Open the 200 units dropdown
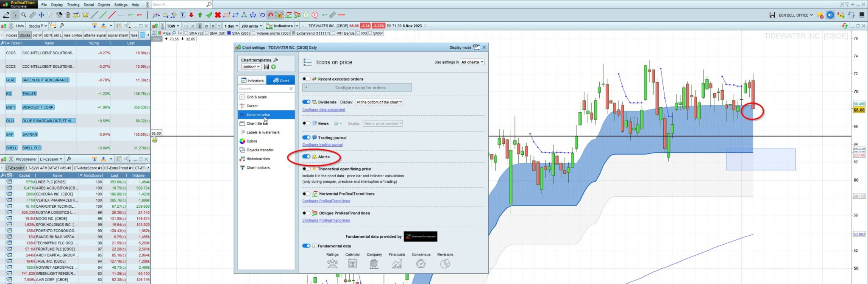Image resolution: width=868 pixels, height=284 pixels. [x=252, y=26]
